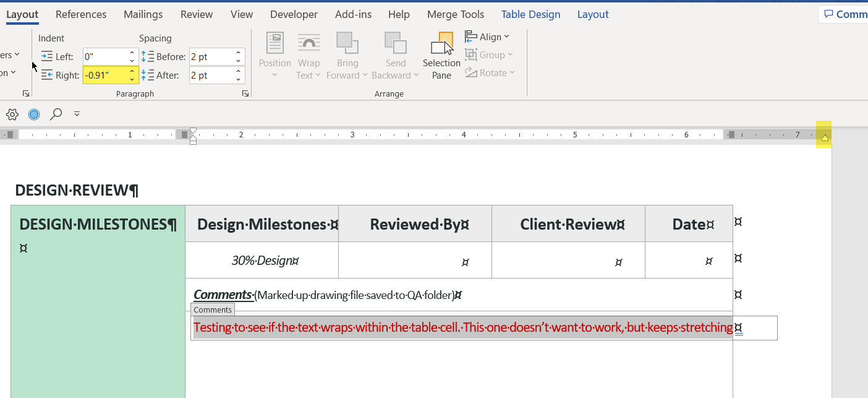
Task: Click the partially visible dropdown above Paragraph launcher
Action: (9, 73)
